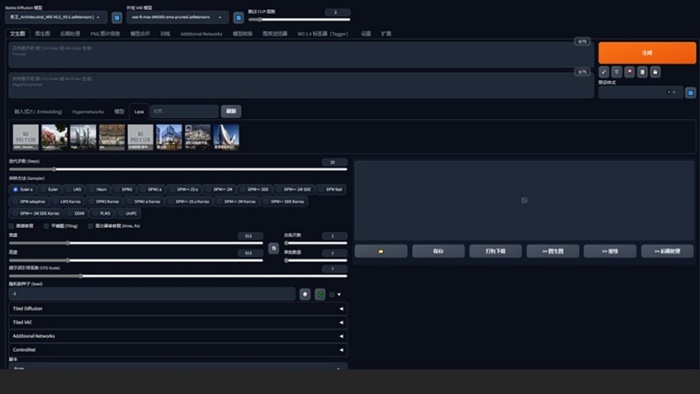The width and height of the screenshot is (700, 394).
Task: Expand the Tiled Diffusion section
Action: click(x=178, y=309)
